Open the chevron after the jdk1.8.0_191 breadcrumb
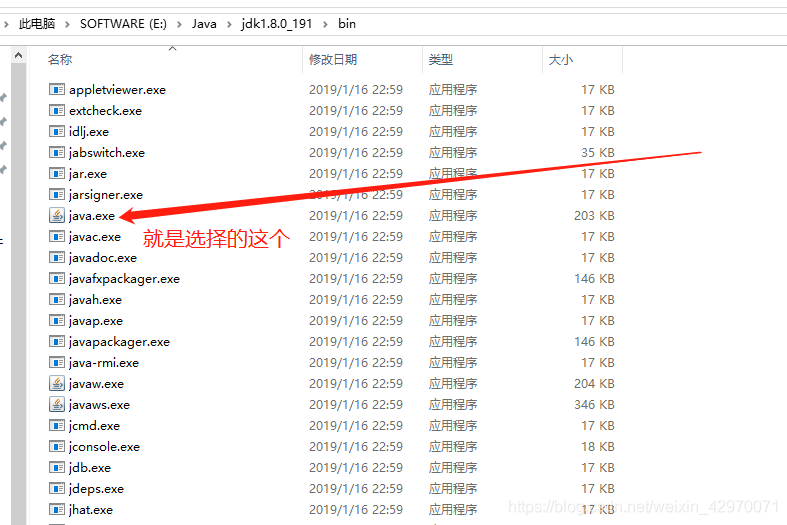This screenshot has height=525, width=787. click(325, 24)
